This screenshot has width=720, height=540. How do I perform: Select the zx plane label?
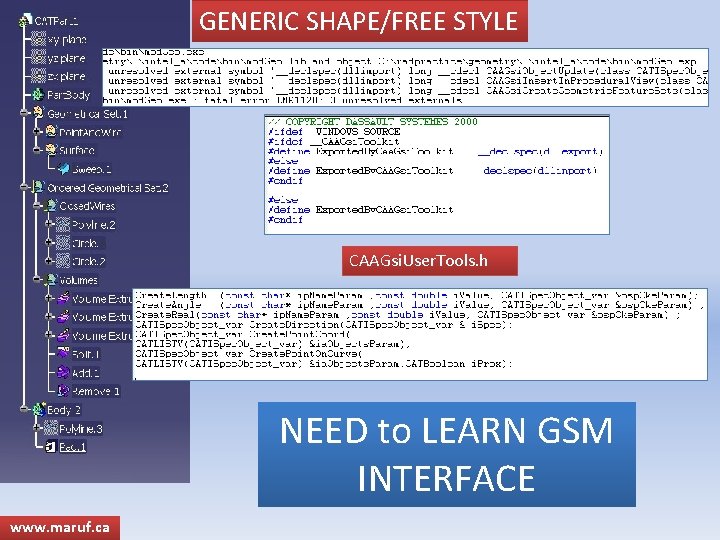[x=67, y=76]
